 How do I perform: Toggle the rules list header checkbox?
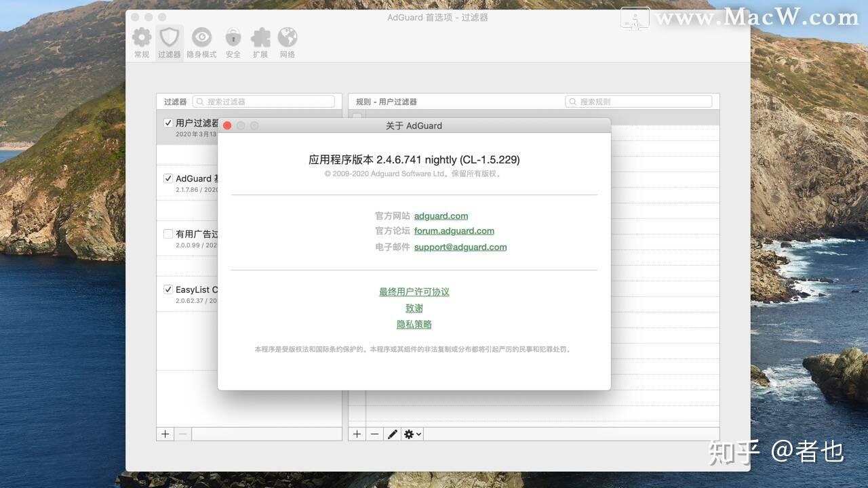click(357, 117)
